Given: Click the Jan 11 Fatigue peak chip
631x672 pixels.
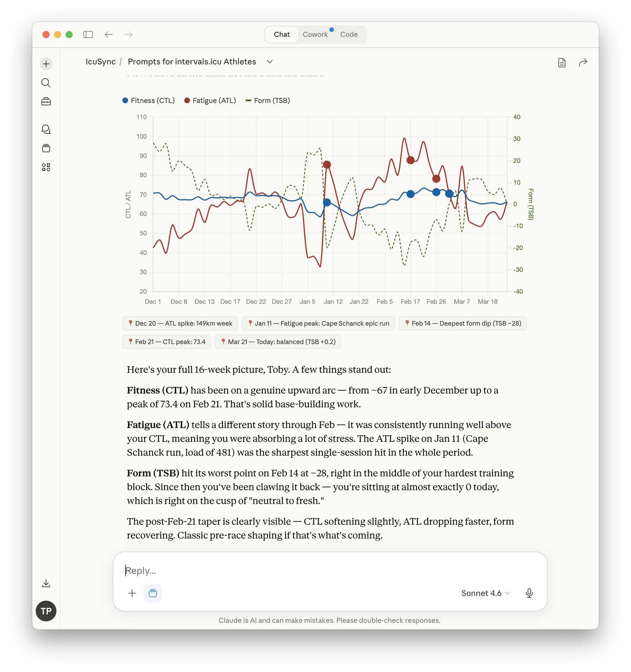Looking at the screenshot, I should pyautogui.click(x=318, y=324).
